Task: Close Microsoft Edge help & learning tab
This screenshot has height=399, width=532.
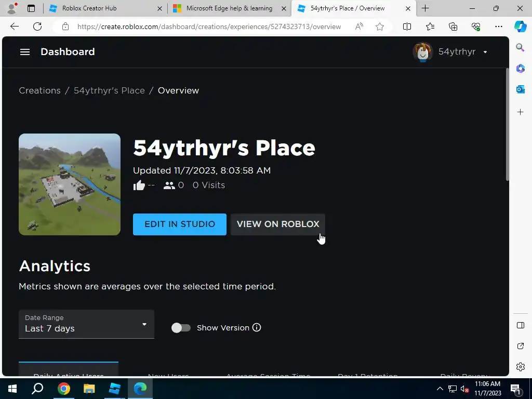Action: (284, 8)
